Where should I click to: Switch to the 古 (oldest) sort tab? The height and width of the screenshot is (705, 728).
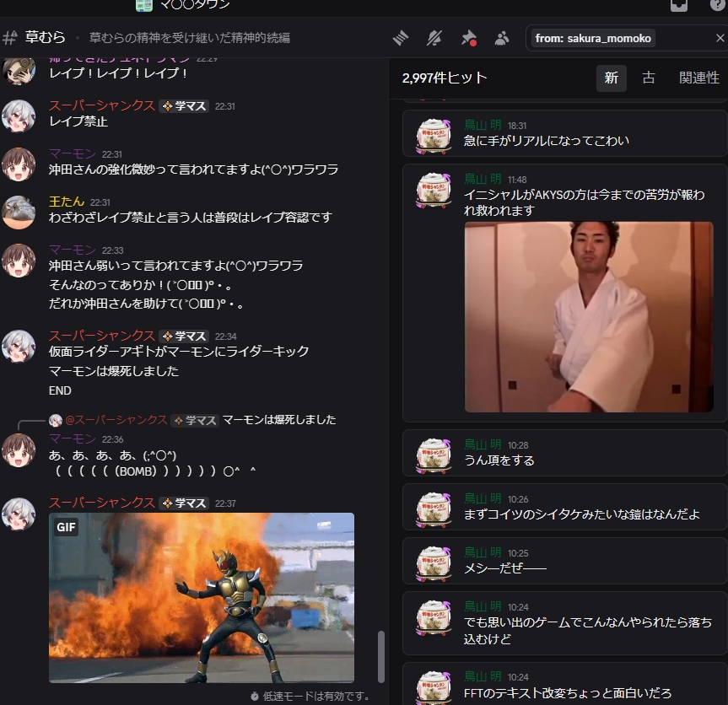point(648,78)
